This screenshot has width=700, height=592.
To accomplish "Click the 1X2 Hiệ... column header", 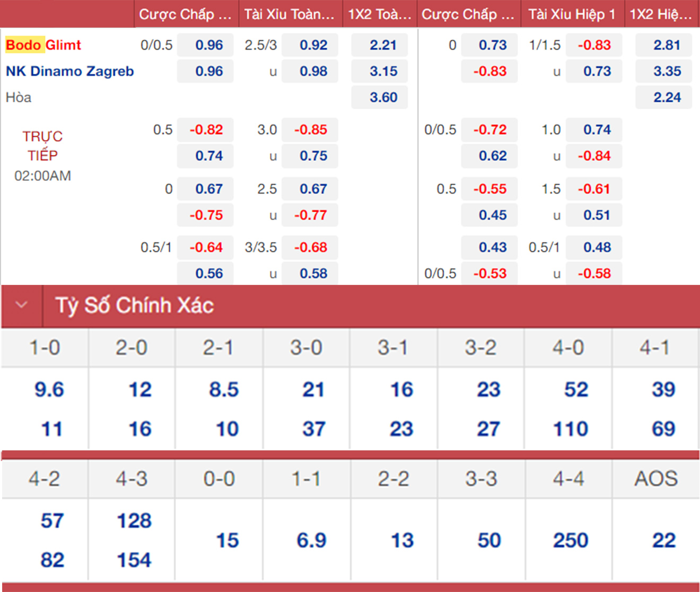I will pyautogui.click(x=661, y=14).
